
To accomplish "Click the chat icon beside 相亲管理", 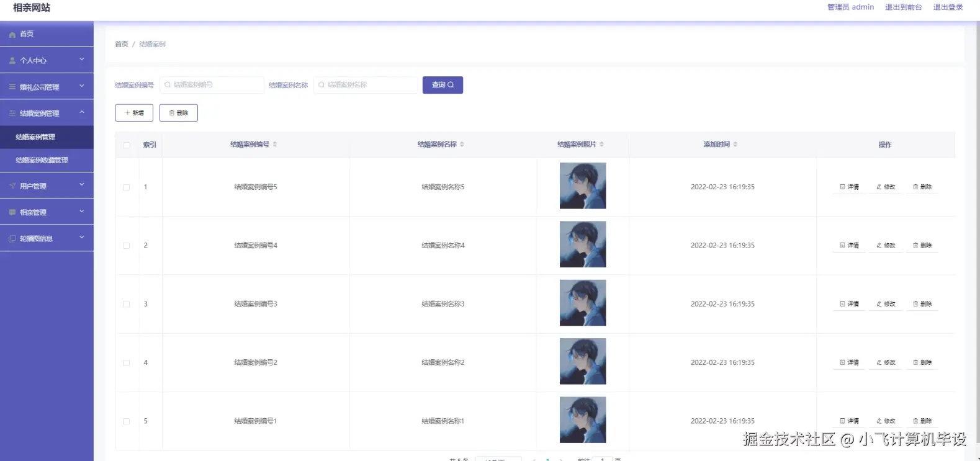I will coord(12,212).
